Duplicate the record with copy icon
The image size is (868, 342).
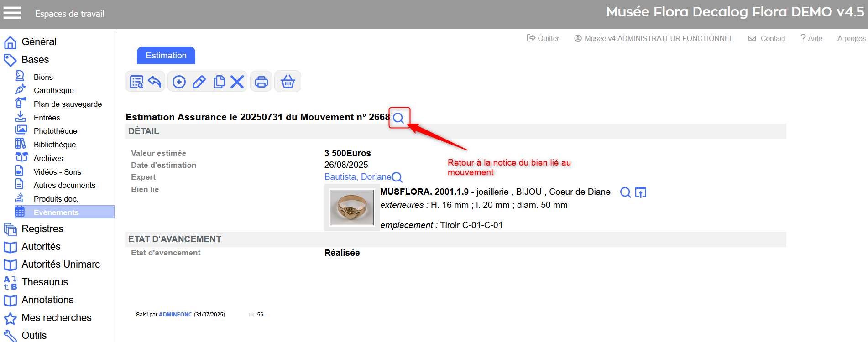(x=219, y=82)
